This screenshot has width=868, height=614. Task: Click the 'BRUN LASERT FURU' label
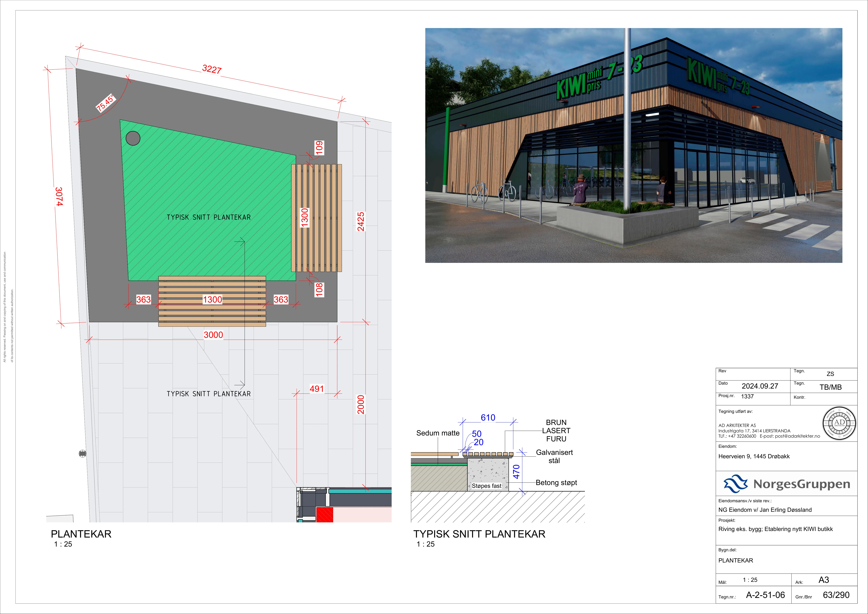tap(556, 431)
